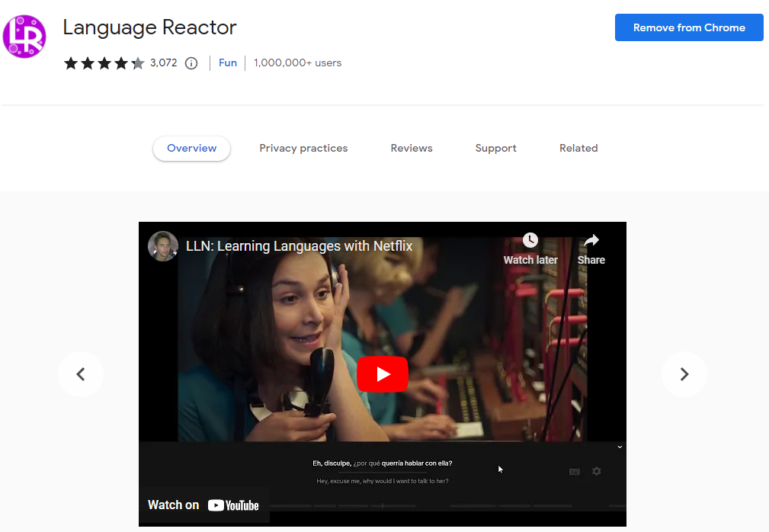Click keyboard icon in video subtitle bar
This screenshot has width=769, height=532.
coord(575,472)
